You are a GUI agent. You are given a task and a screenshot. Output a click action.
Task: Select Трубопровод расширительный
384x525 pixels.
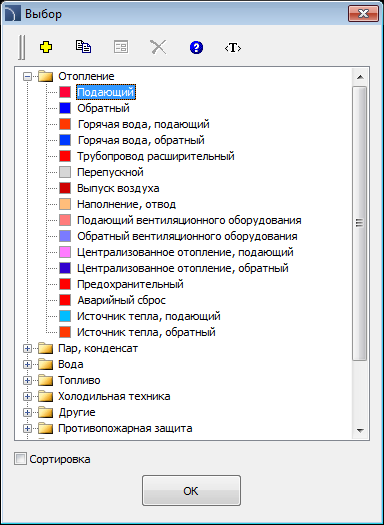(156, 156)
